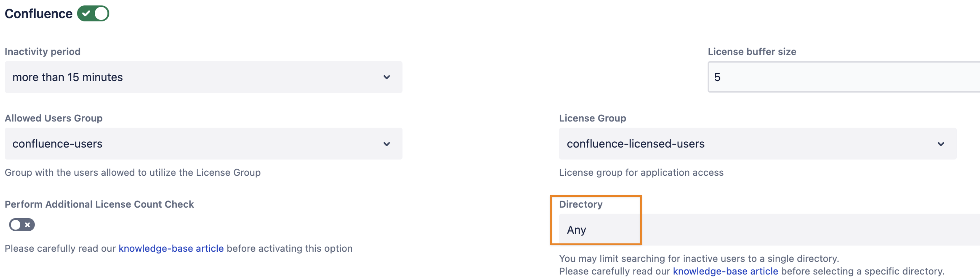Click the chevron arrow of Allowed Users Group
Image resolution: width=980 pixels, height=280 pixels.
[x=386, y=144]
